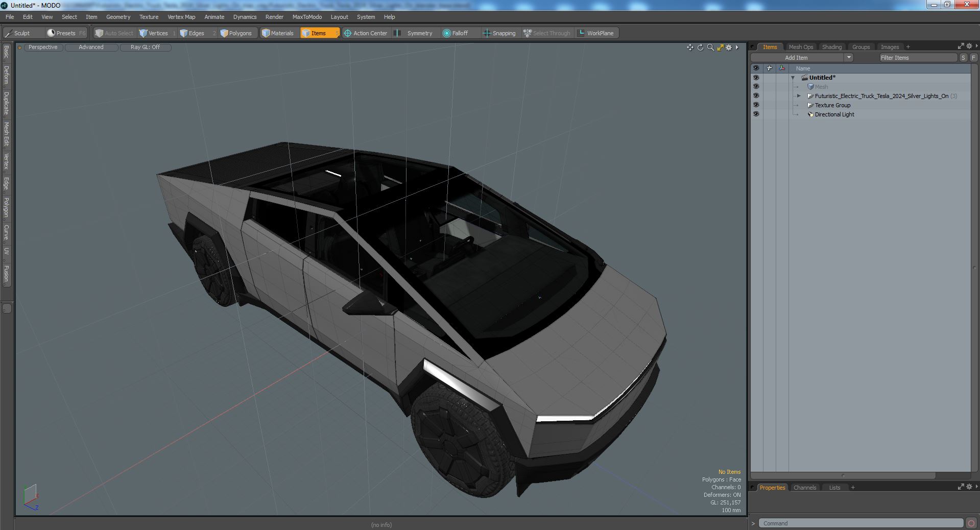Add a new tab to the Items panel
The height and width of the screenshot is (530, 980).
click(908, 47)
